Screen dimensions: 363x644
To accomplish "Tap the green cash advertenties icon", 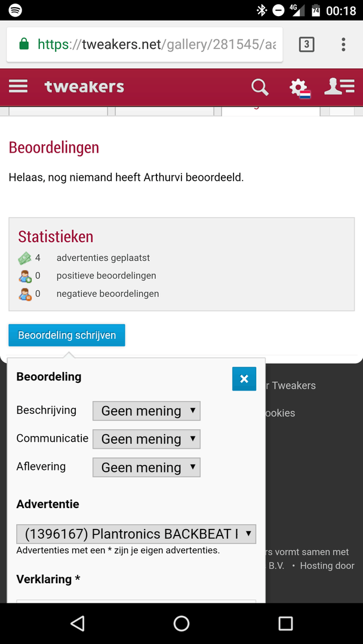I will click(24, 258).
